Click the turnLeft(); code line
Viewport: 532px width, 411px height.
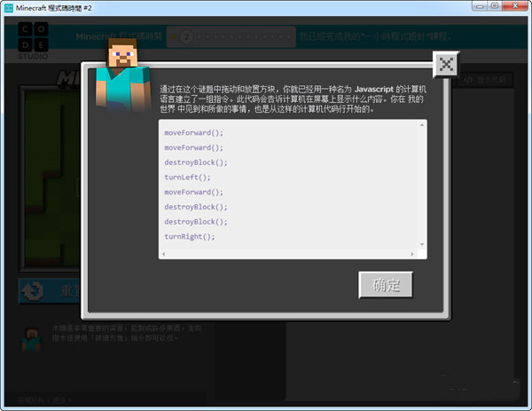[186, 178]
